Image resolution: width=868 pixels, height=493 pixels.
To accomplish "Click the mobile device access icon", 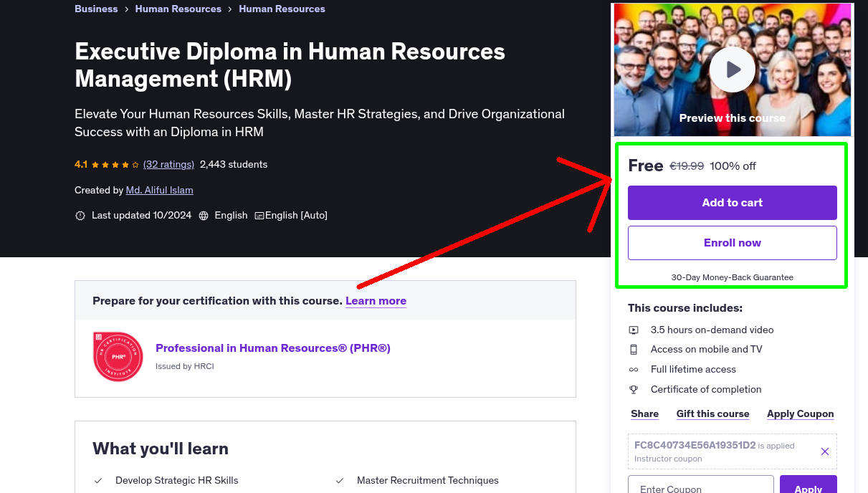I will [x=634, y=350].
